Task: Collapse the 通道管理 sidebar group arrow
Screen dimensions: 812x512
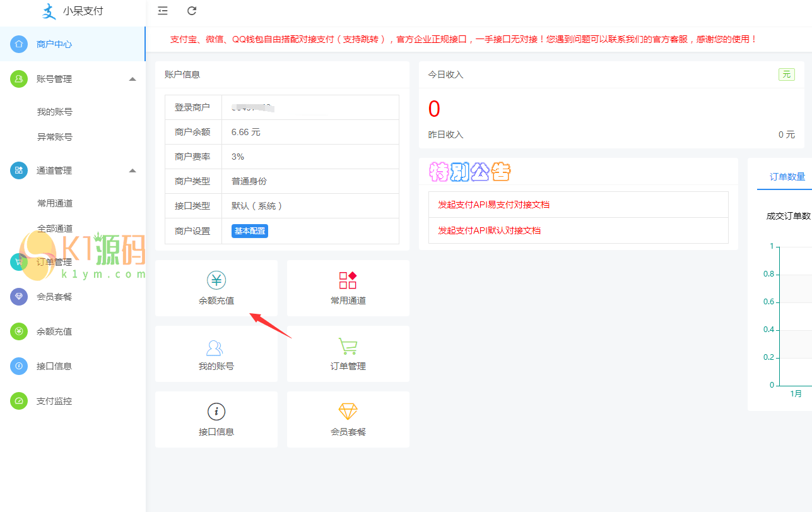Action: point(132,170)
